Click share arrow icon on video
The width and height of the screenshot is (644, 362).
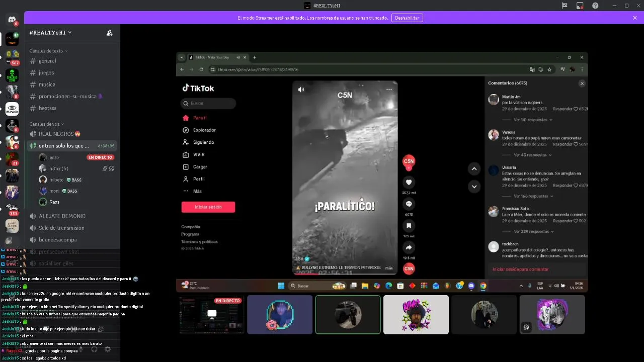pos(409,247)
